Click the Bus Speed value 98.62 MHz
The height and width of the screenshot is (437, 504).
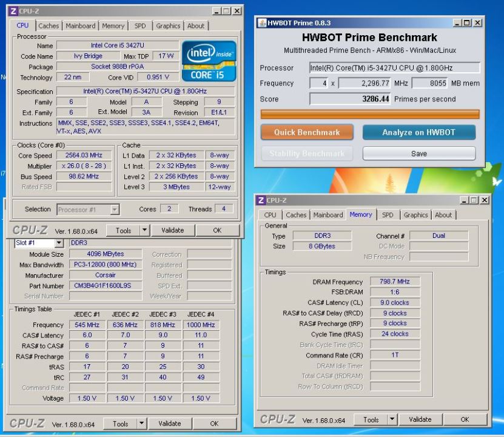84,176
